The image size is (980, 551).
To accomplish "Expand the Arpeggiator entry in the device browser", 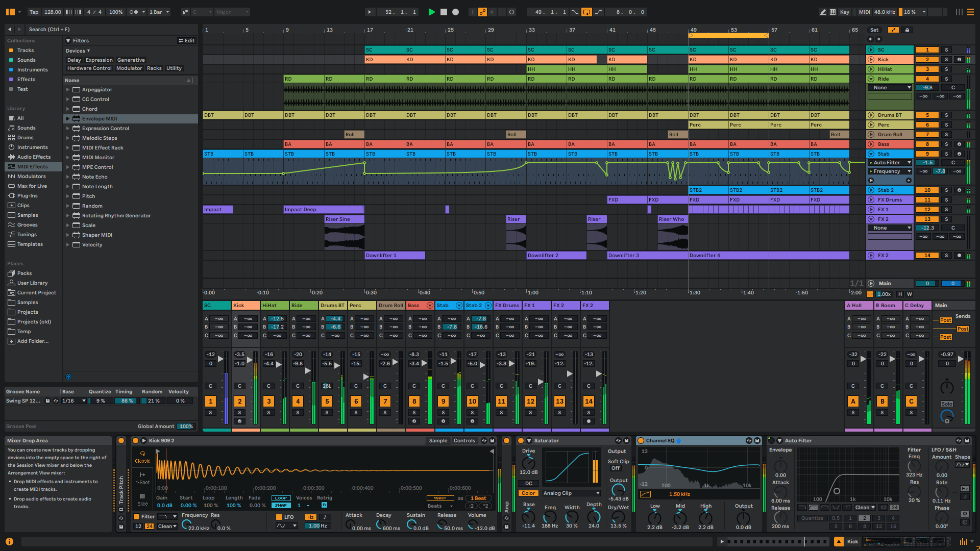I will tap(68, 89).
